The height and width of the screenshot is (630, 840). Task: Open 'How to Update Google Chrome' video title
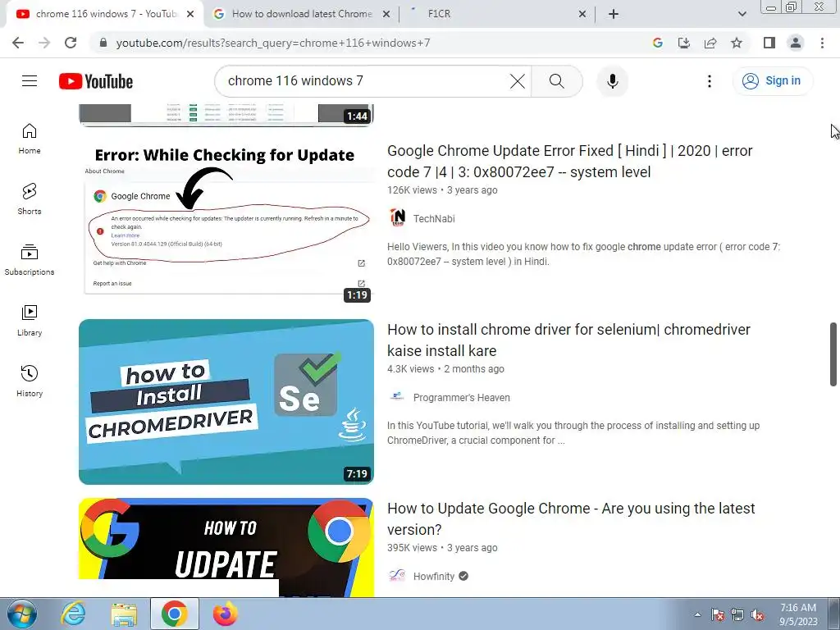pyautogui.click(x=571, y=519)
